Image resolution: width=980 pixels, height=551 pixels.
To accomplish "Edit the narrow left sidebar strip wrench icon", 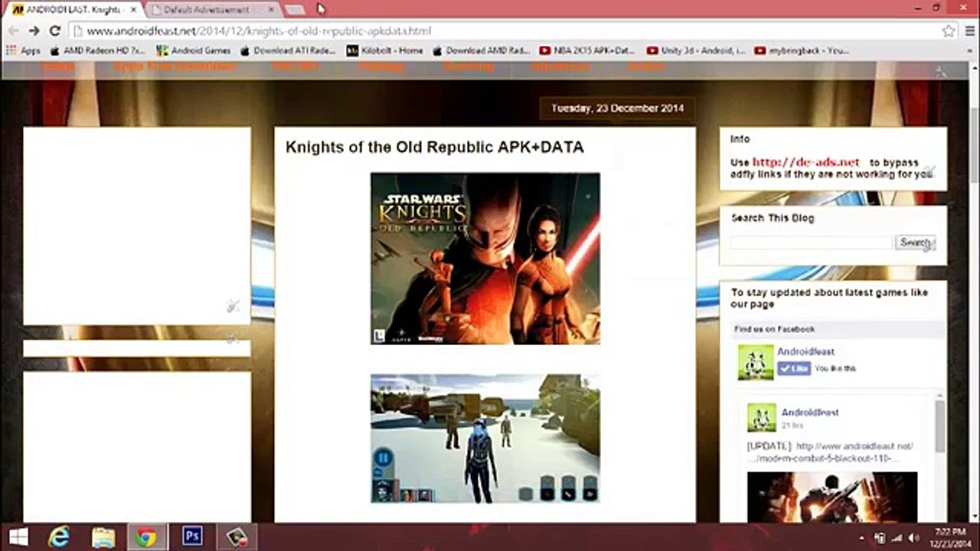I will [233, 338].
